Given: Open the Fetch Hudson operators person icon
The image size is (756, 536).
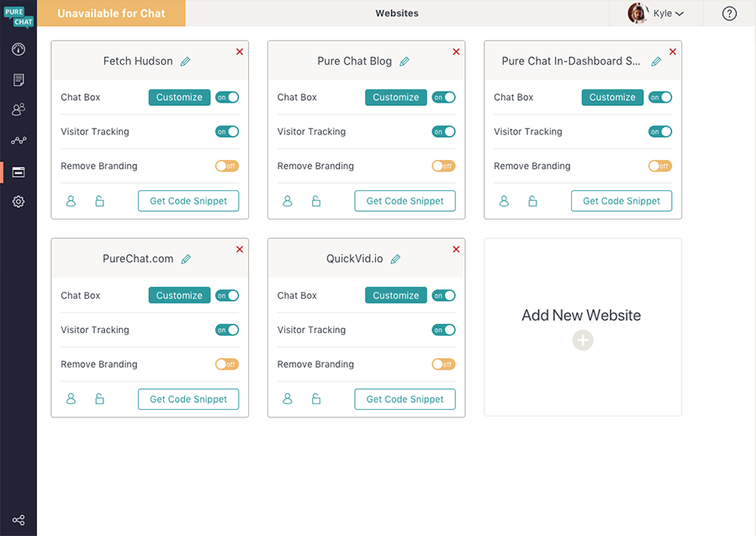Looking at the screenshot, I should coord(71,201).
